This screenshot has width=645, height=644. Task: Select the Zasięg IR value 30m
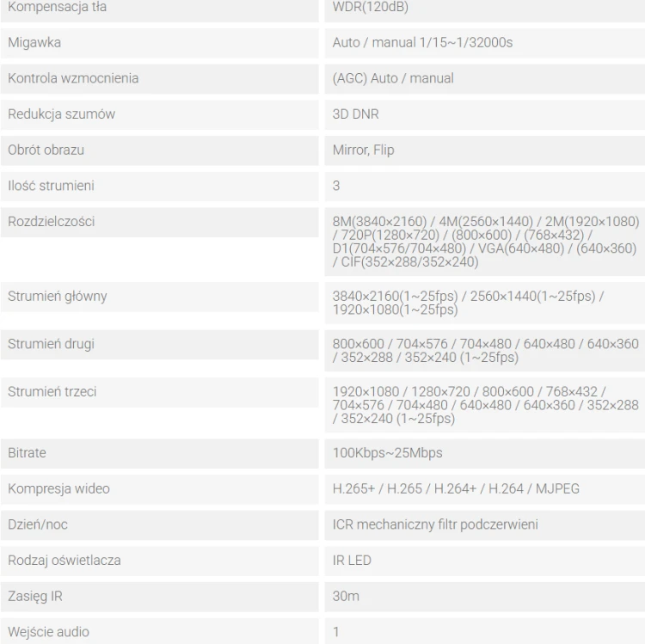point(346,597)
